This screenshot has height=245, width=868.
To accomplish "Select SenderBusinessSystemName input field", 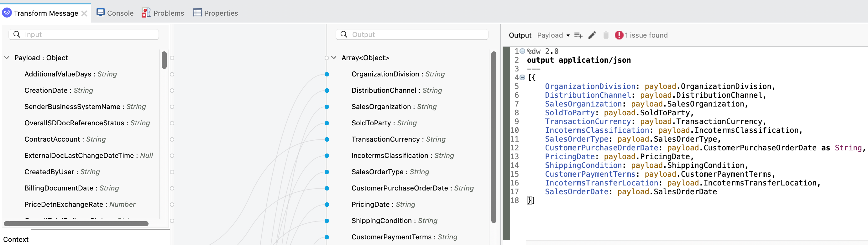I will 85,107.
